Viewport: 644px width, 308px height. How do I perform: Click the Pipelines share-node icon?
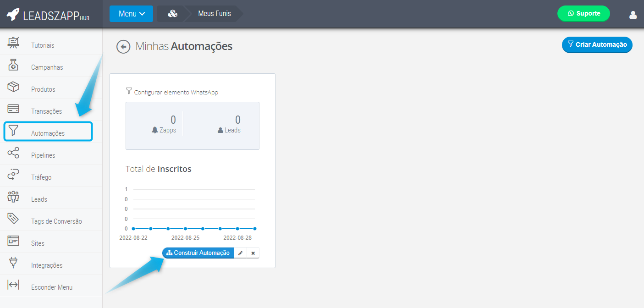[x=13, y=153]
